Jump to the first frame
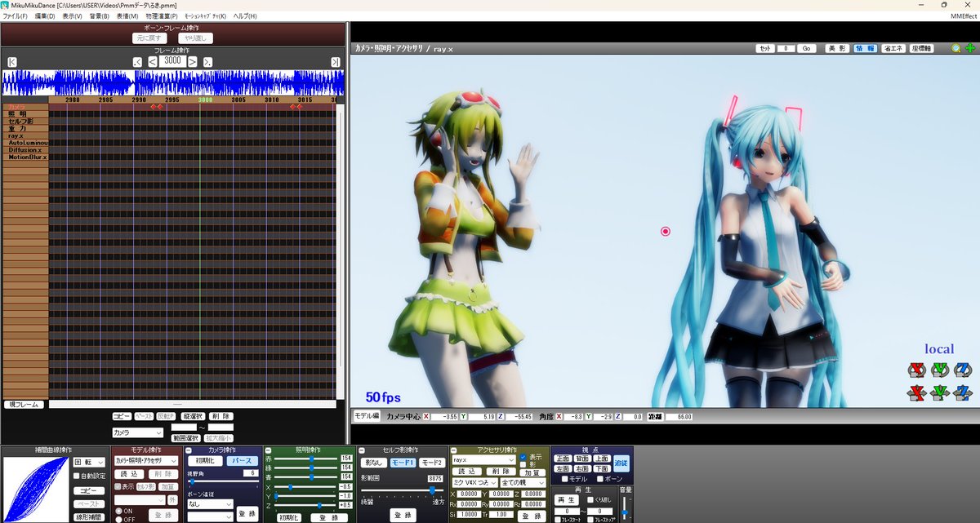The width and height of the screenshot is (980, 523). (12, 62)
